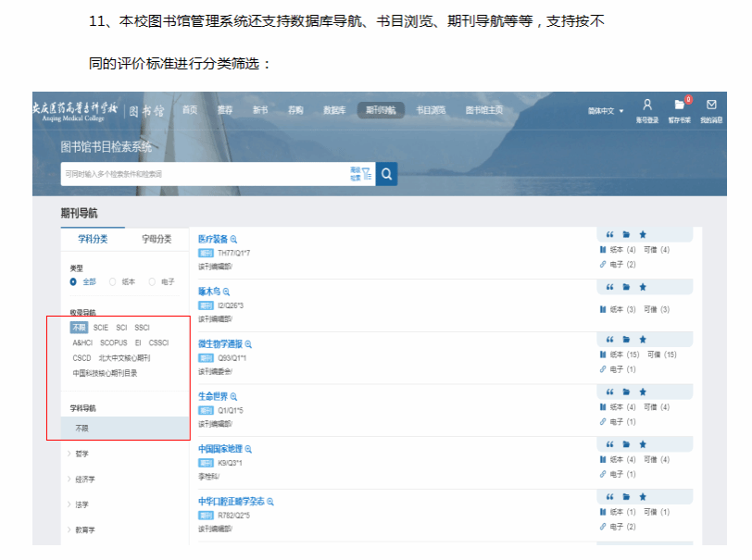Open 暂存书架 folder icon with badge
Screen dimensions: 752x560
coord(680,106)
